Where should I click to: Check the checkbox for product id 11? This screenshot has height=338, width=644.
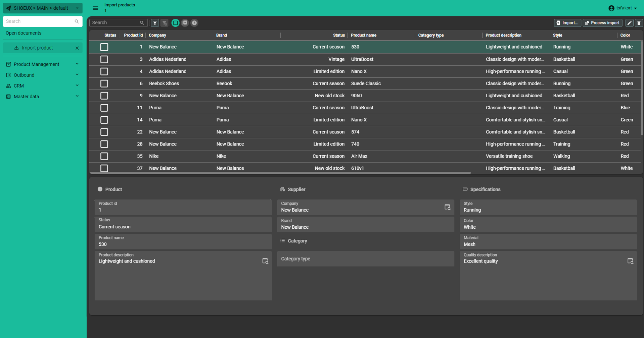(x=104, y=108)
